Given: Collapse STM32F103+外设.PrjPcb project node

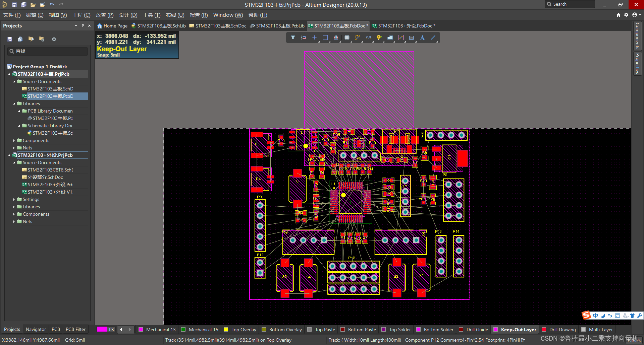Looking at the screenshot, I should click(9, 155).
